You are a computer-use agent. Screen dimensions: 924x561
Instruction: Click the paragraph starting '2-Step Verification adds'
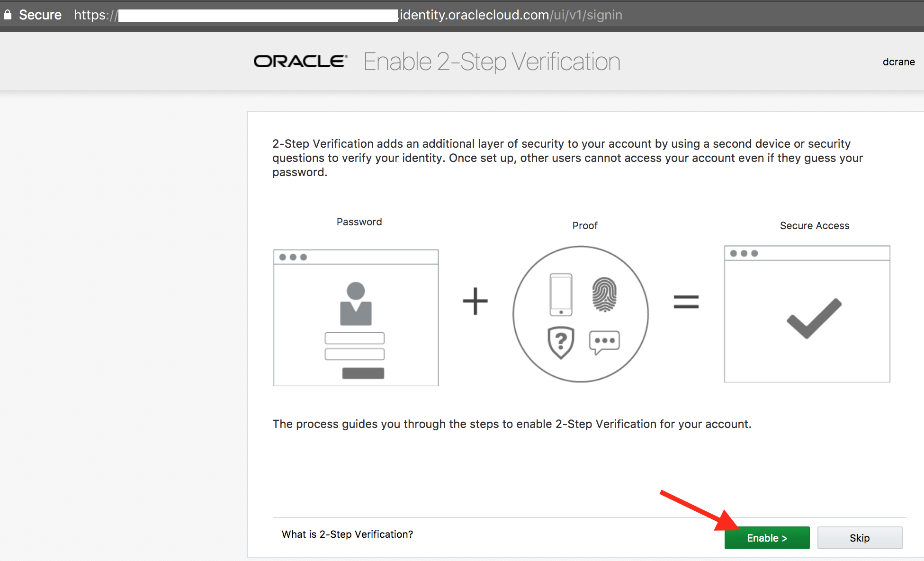click(568, 158)
